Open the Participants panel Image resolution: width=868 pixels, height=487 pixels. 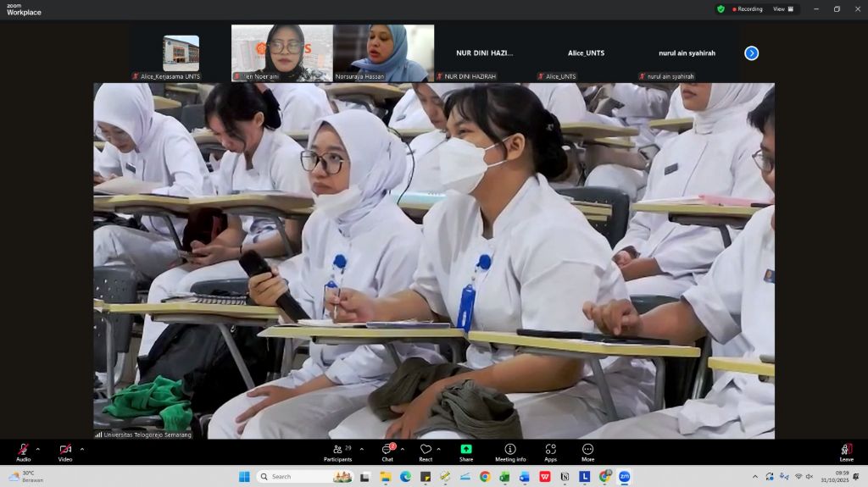(337, 451)
